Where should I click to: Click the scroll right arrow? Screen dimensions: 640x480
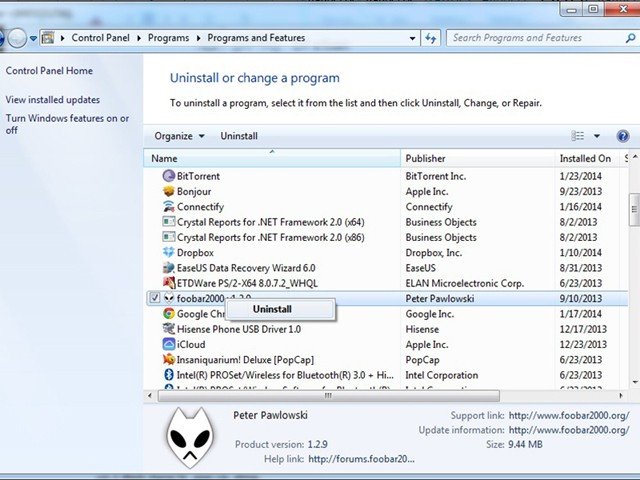click(x=621, y=396)
